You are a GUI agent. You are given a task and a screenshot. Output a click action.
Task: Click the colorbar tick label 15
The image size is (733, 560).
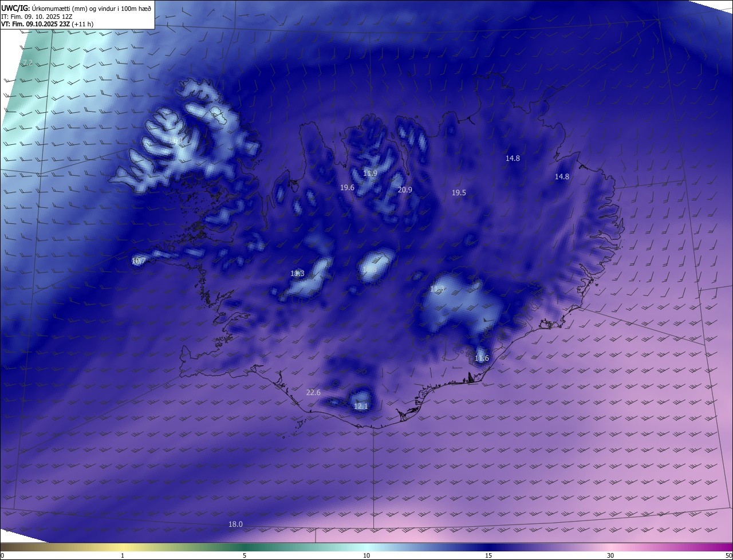point(488,555)
